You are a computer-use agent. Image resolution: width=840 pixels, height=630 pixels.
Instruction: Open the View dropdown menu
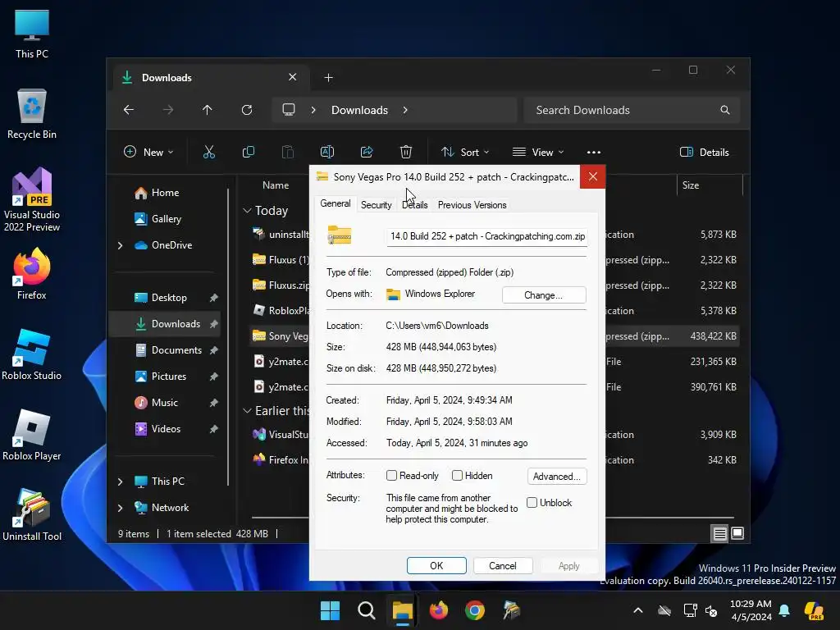[538, 152]
